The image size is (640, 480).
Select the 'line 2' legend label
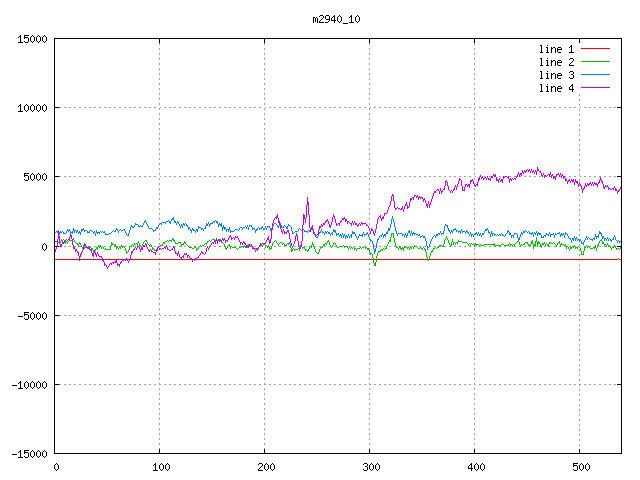click(x=556, y=62)
